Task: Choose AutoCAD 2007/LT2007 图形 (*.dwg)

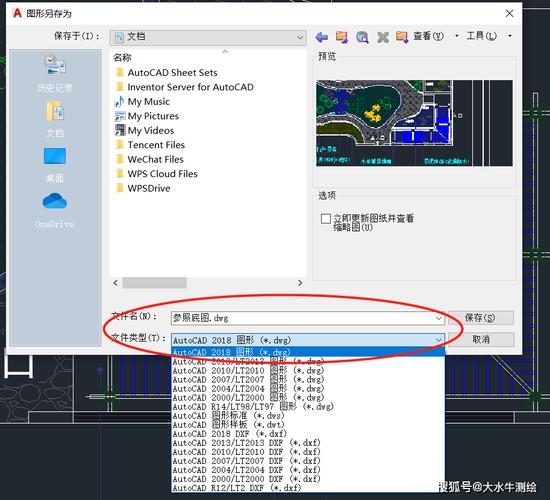Action: 308,379
